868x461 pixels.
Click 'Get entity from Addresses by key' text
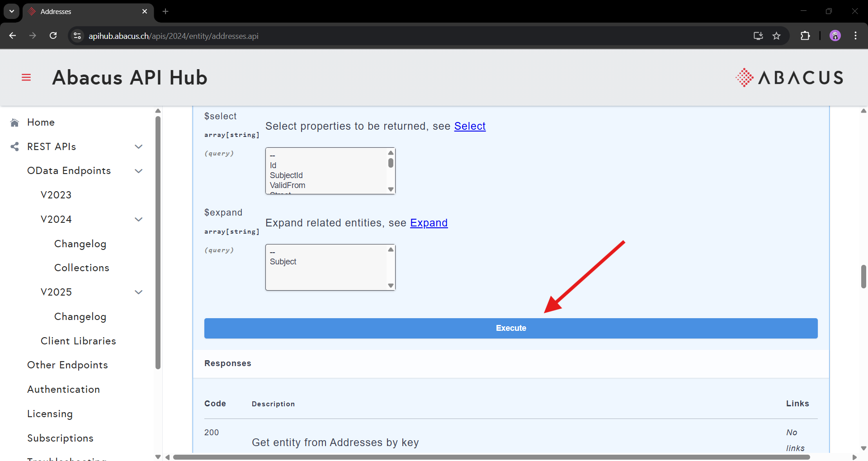coord(335,442)
